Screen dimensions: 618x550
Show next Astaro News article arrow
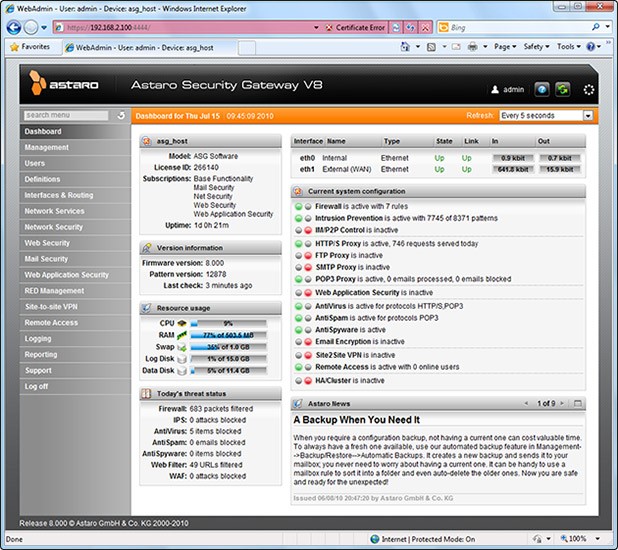pos(562,403)
